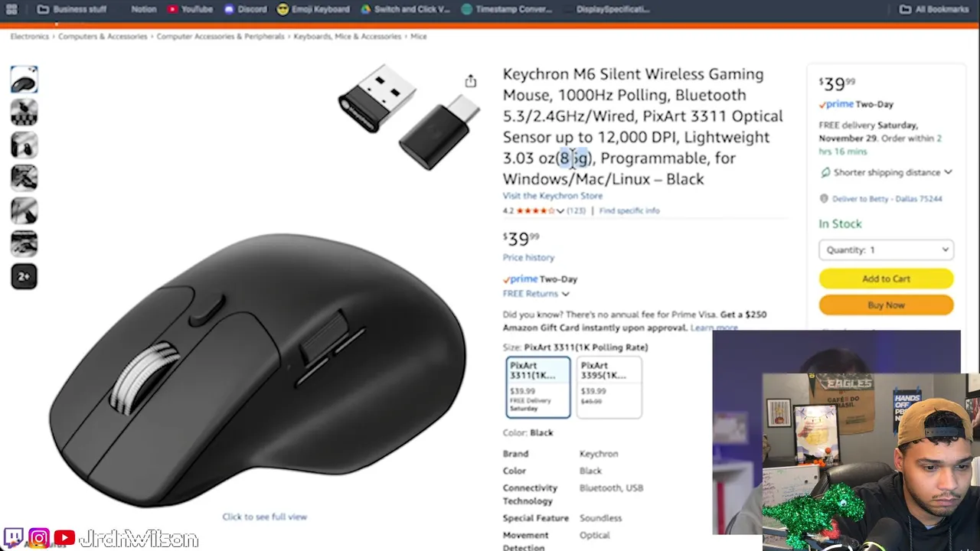The height and width of the screenshot is (551, 980).
Task: Click the Buy Now button
Action: [886, 305]
